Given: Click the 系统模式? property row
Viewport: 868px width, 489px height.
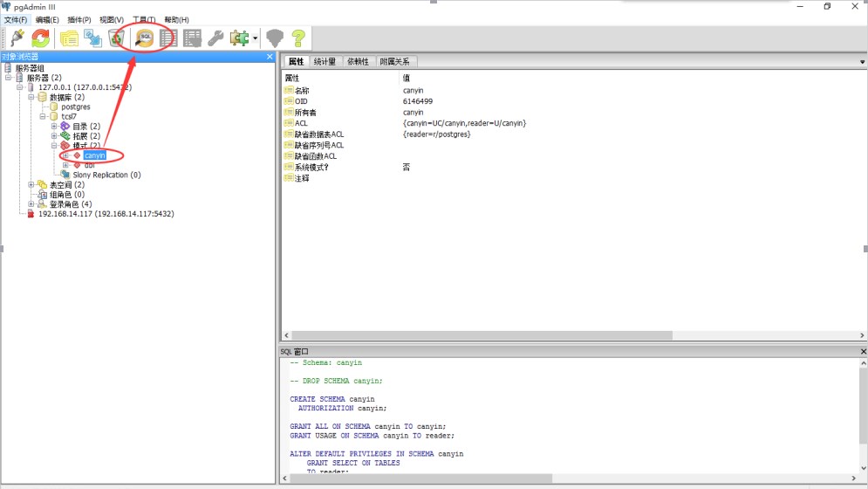Looking at the screenshot, I should click(x=573, y=167).
